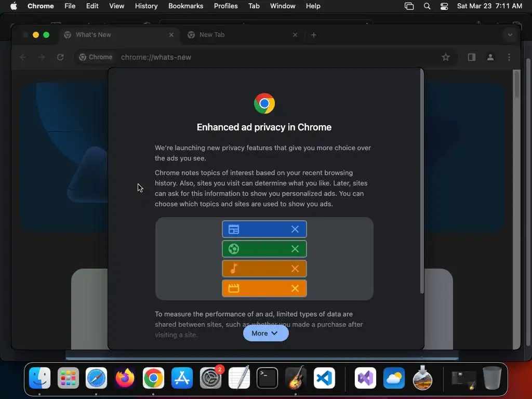Open the tab search dropdown arrow

coord(510,35)
